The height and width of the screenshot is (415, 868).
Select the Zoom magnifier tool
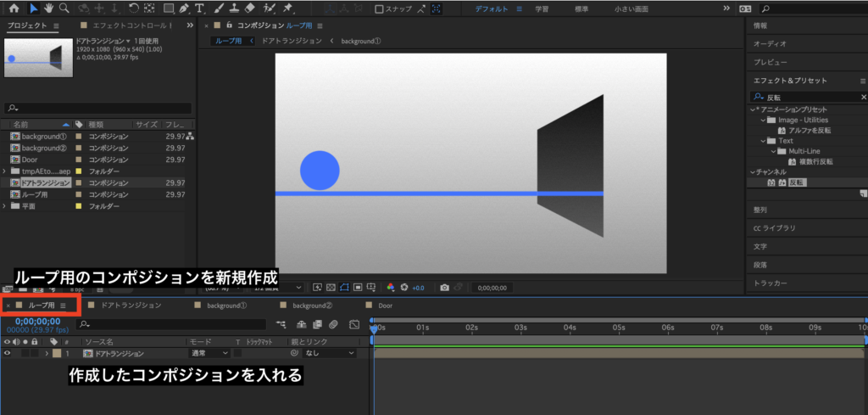click(64, 8)
